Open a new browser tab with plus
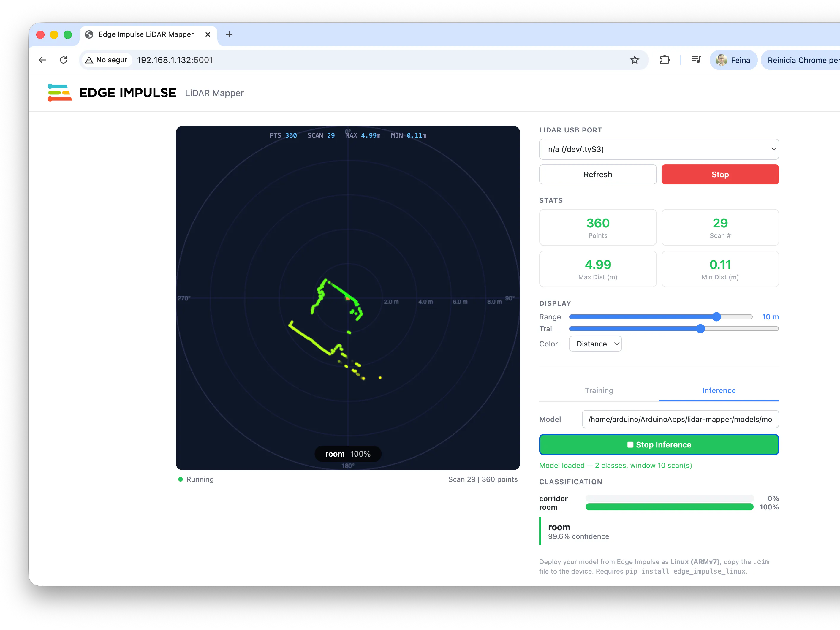The height and width of the screenshot is (630, 840). (229, 34)
